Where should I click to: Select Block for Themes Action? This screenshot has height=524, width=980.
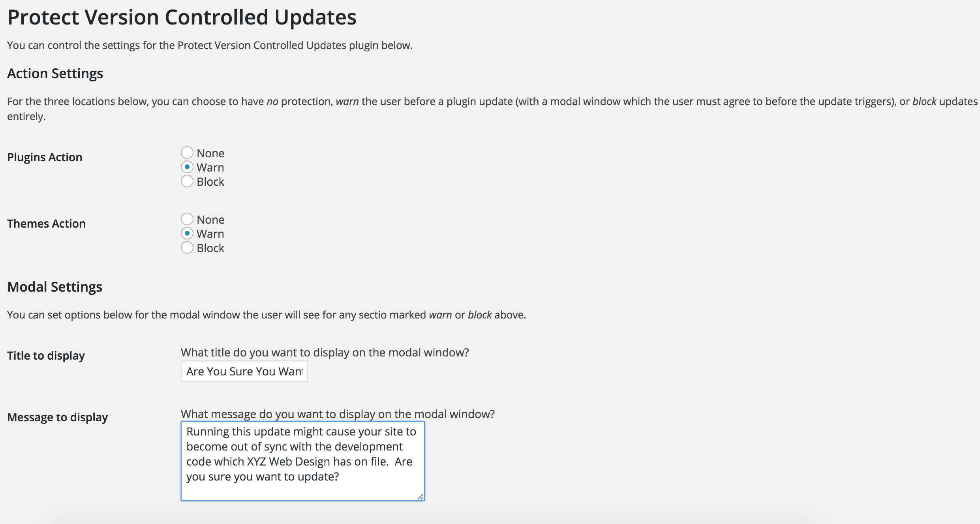tap(187, 247)
